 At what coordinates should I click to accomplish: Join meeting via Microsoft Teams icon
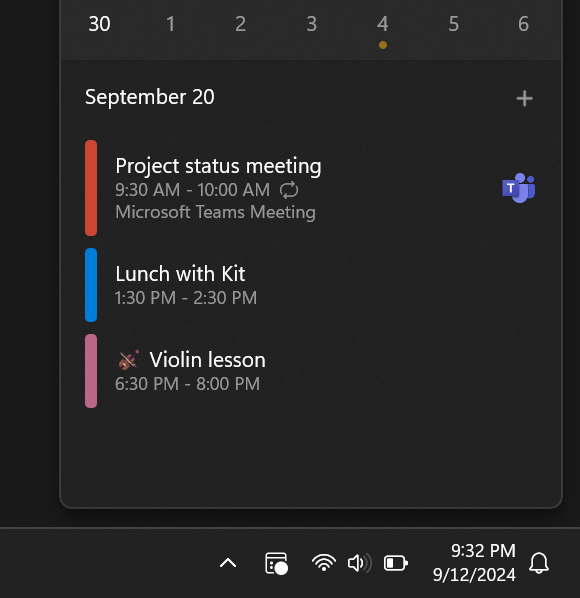[x=519, y=188]
